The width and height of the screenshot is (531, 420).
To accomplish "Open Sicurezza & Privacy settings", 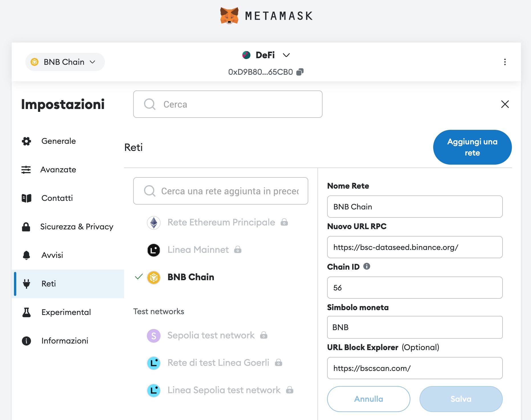I will click(x=68, y=227).
